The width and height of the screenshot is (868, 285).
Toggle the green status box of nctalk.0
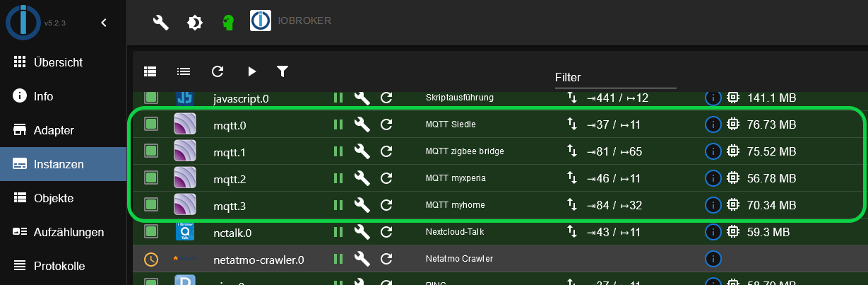[x=151, y=231]
